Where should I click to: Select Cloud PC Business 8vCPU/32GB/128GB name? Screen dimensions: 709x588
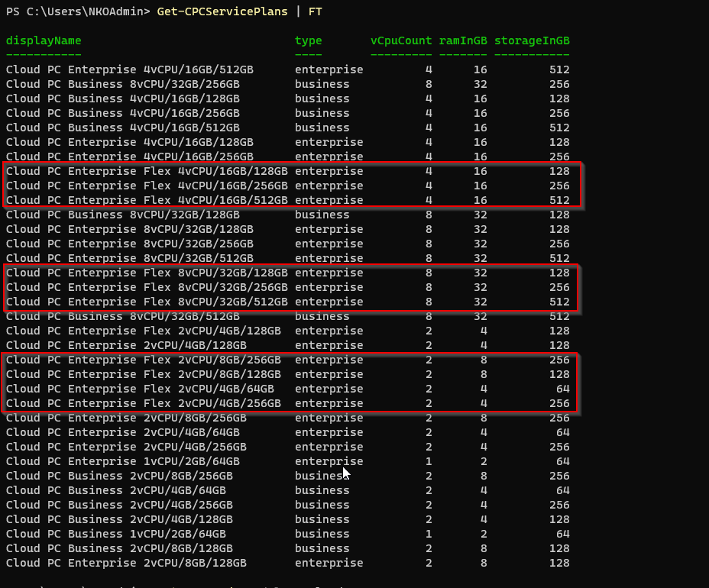point(122,215)
